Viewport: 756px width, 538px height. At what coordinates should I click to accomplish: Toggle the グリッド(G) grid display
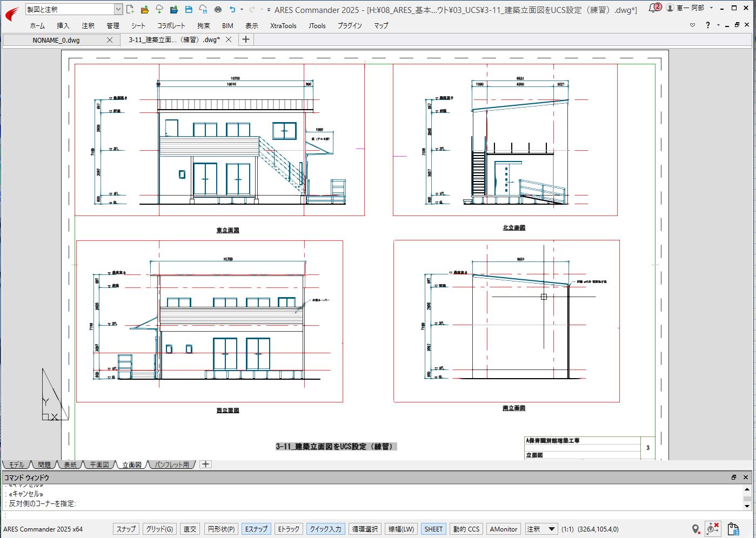click(x=159, y=529)
